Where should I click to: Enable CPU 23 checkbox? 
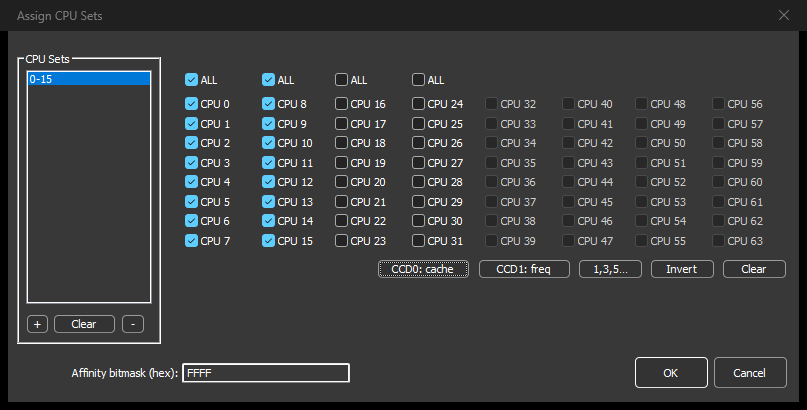click(x=341, y=241)
